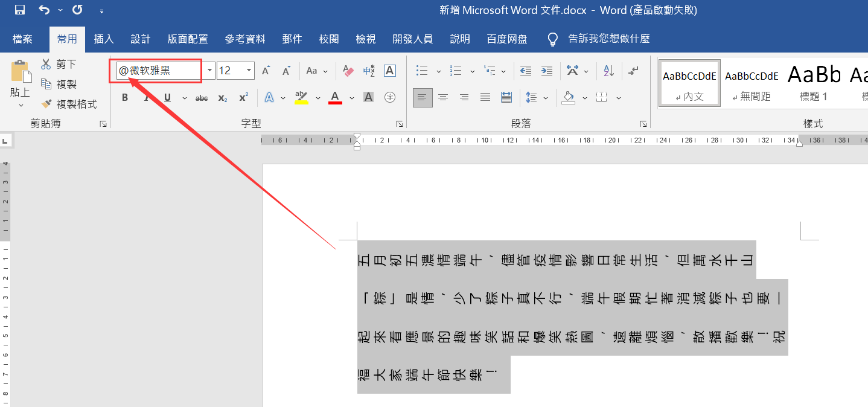The height and width of the screenshot is (407, 868).
Task: Clear all formatting with eraser icon
Action: (348, 71)
